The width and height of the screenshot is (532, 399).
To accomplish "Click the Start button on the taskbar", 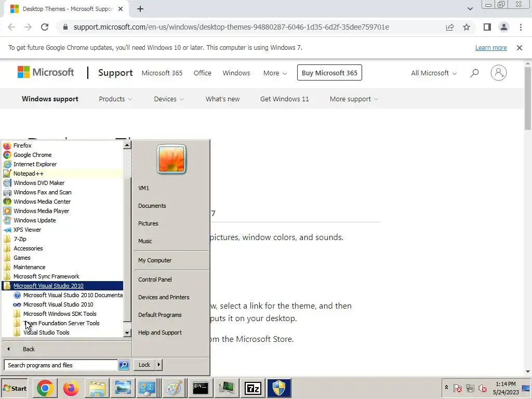I will (x=14, y=388).
